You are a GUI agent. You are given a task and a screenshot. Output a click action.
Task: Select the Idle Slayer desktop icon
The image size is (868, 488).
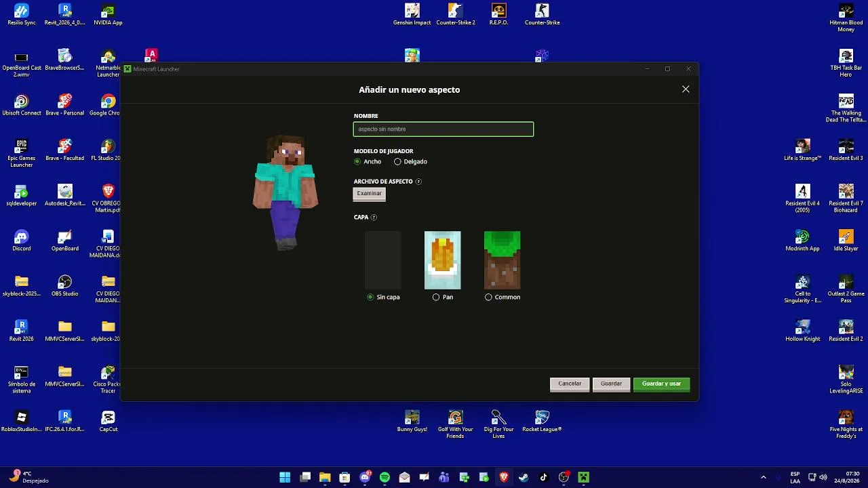pyautogui.click(x=846, y=241)
